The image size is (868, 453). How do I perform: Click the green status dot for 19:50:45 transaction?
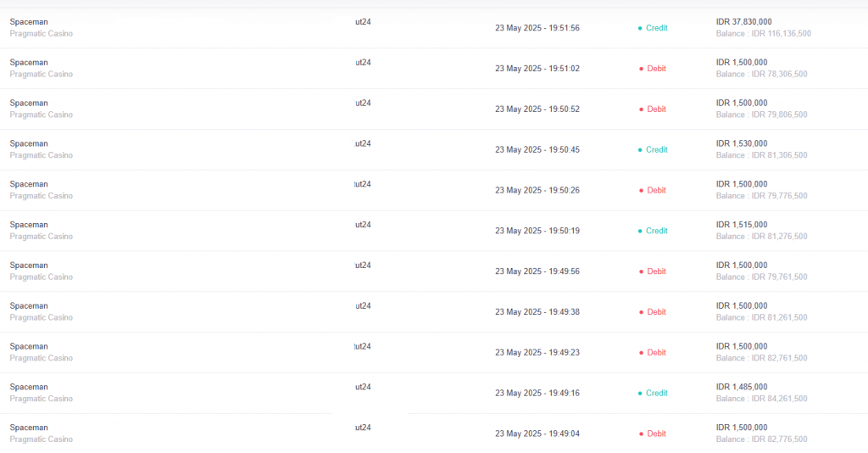point(640,150)
